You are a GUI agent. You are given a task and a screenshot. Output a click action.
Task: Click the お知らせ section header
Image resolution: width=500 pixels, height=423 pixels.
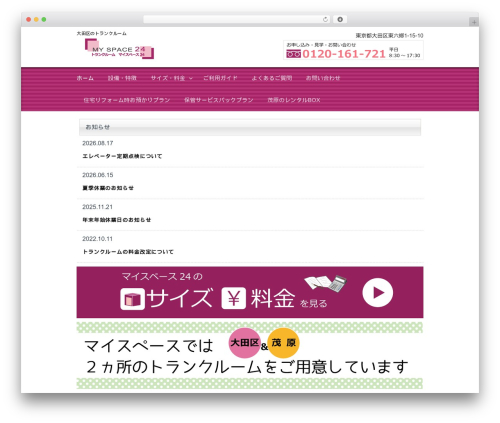point(250,127)
